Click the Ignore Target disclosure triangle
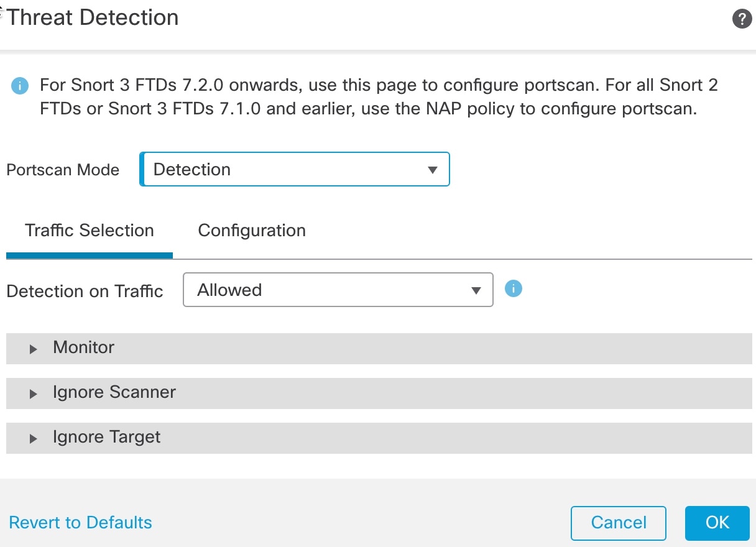Screen dimensions: 756x547 click(x=34, y=439)
